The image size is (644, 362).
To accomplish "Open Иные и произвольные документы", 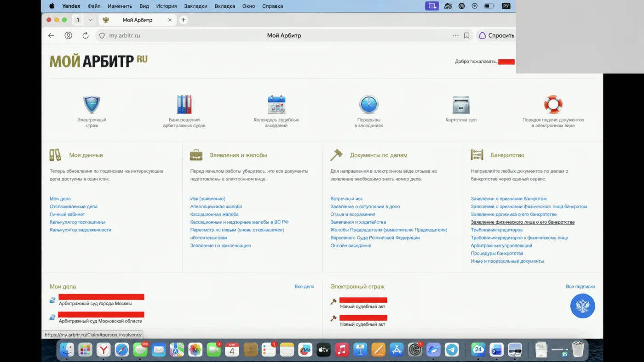I will point(507,261).
